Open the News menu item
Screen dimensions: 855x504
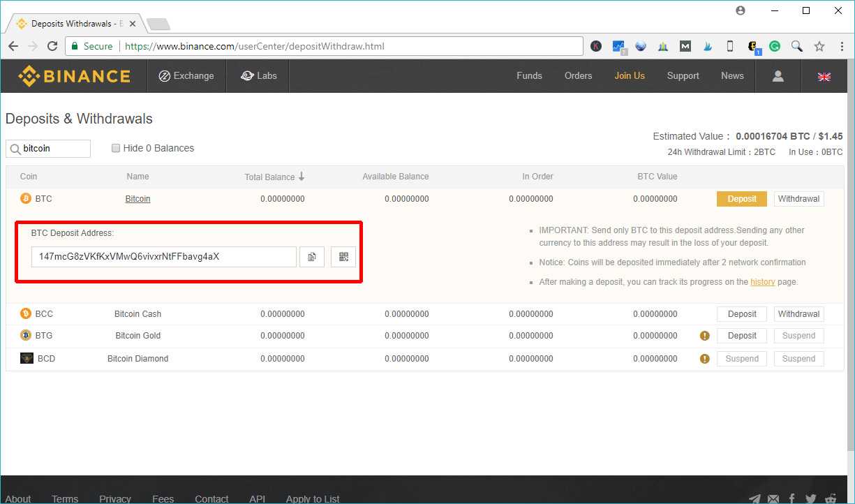click(732, 76)
